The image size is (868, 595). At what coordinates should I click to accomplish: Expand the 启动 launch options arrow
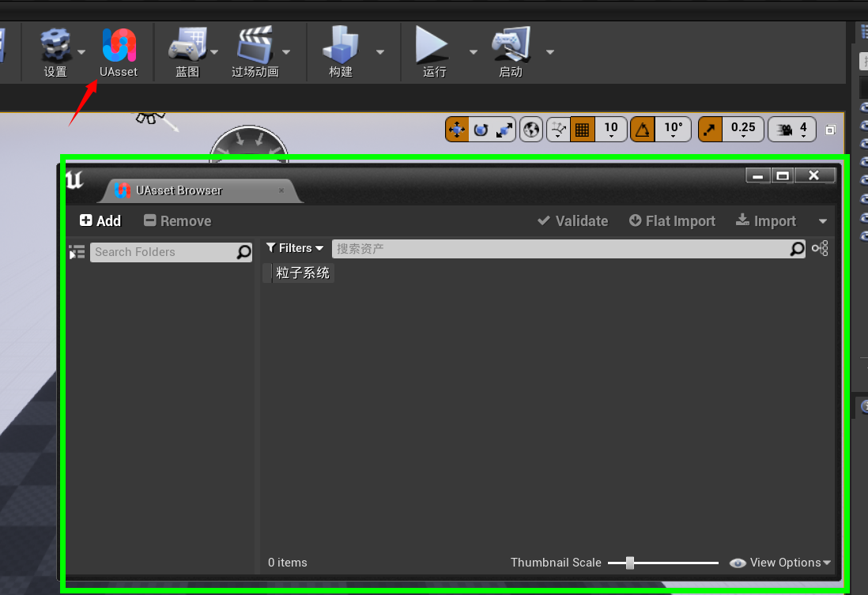tap(550, 52)
